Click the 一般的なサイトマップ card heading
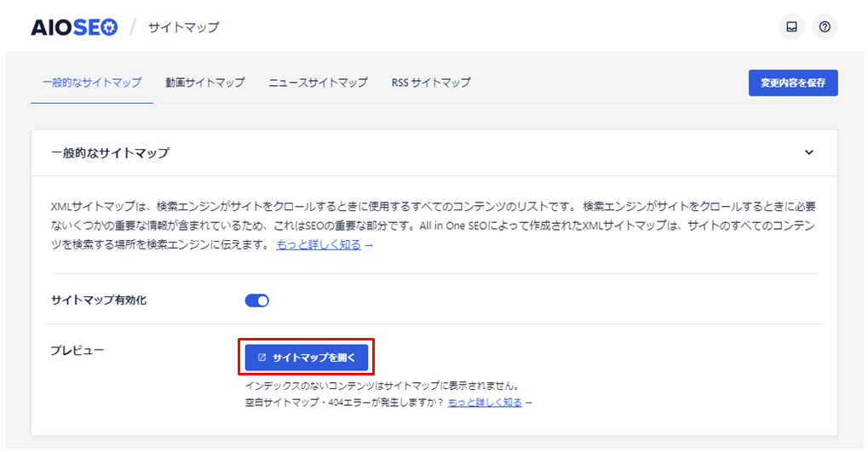868x452 pixels. click(x=110, y=152)
